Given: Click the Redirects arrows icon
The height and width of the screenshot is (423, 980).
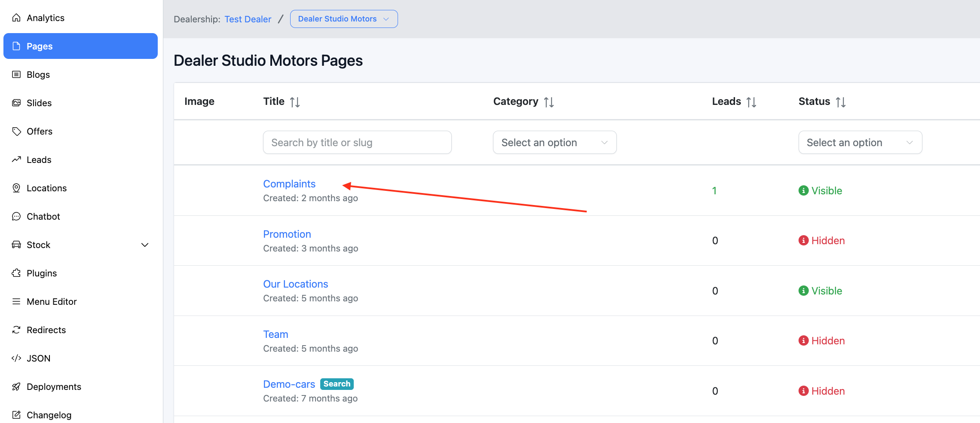Looking at the screenshot, I should click(x=16, y=330).
